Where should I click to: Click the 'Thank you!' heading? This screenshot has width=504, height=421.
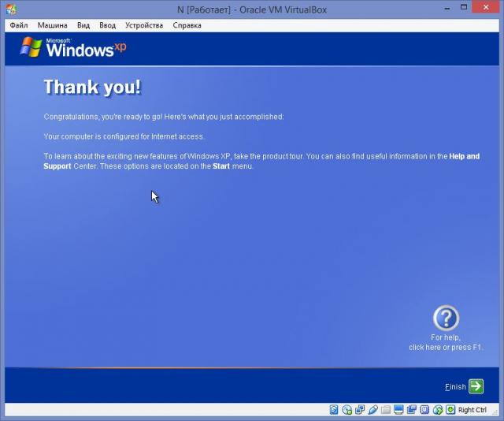(x=93, y=87)
